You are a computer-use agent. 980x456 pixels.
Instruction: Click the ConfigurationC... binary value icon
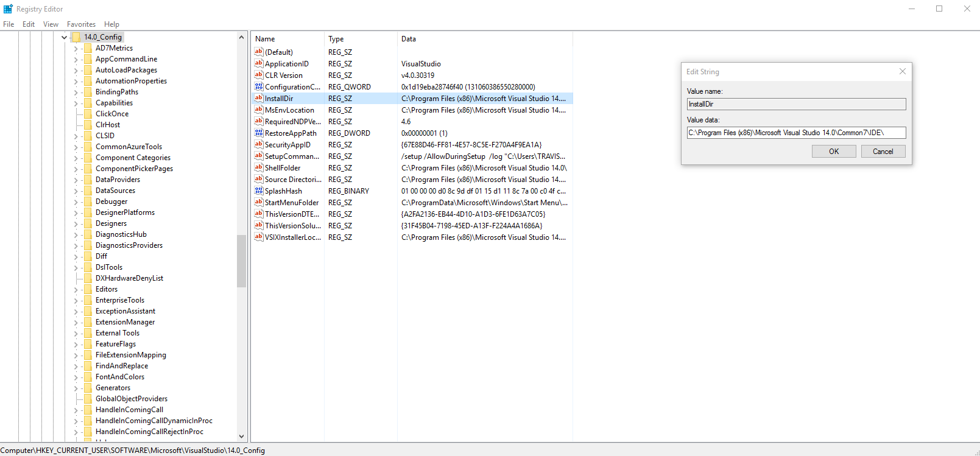point(259,86)
